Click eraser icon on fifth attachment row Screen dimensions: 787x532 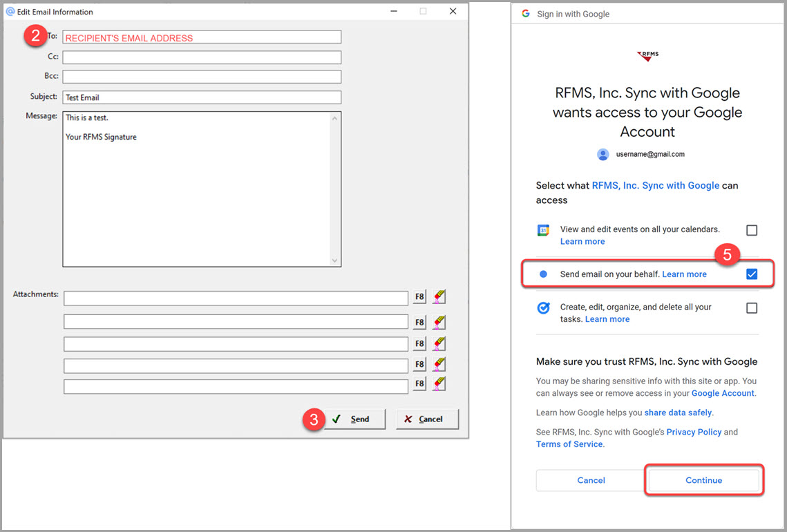pyautogui.click(x=439, y=384)
